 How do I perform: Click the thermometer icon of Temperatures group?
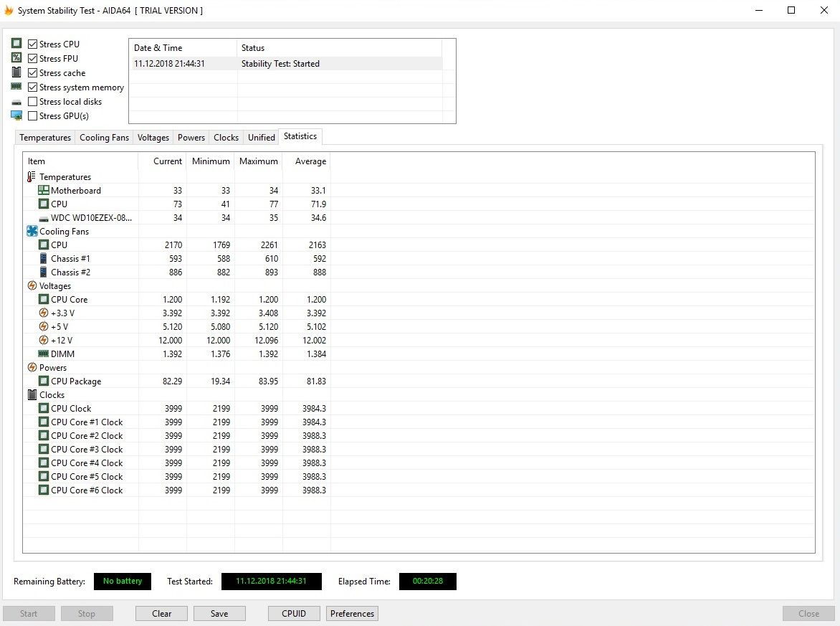click(32, 176)
